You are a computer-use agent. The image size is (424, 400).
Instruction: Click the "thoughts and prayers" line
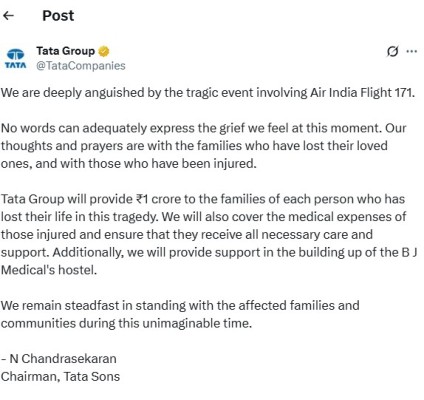194,146
